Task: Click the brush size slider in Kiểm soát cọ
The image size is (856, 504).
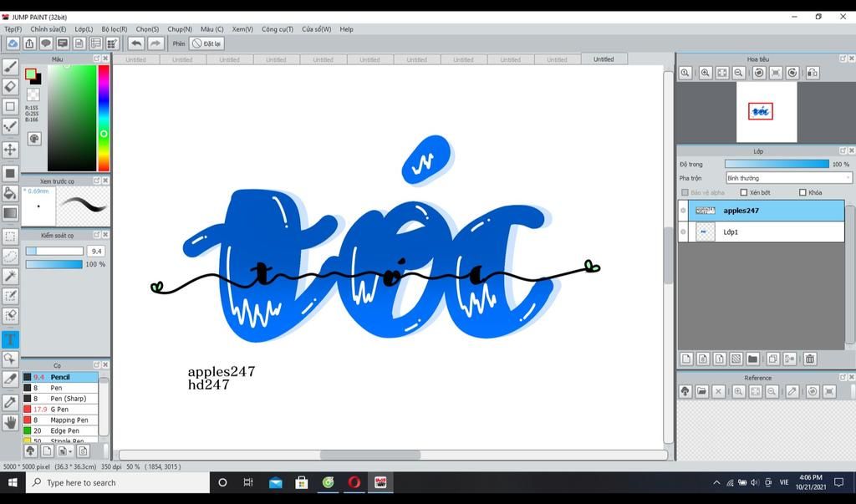Action: (x=54, y=252)
